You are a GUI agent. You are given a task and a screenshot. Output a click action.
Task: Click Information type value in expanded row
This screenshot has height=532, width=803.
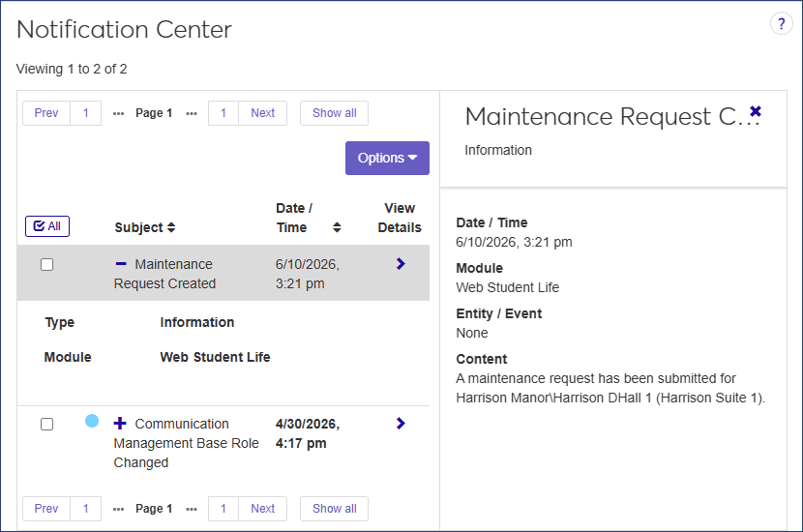coord(197,322)
